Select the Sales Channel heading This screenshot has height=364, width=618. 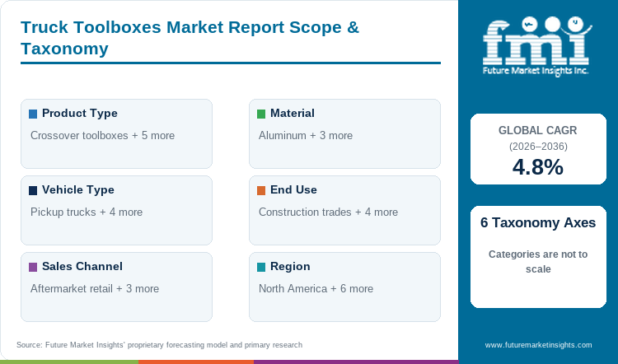click(x=82, y=266)
